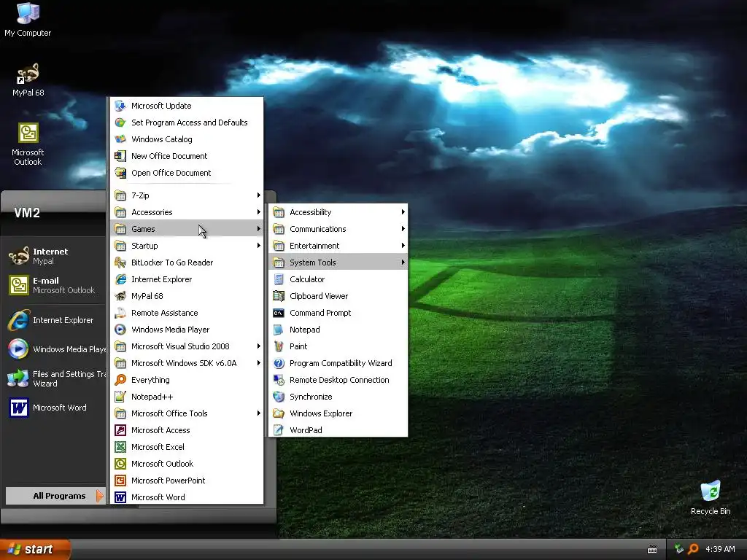Select the Recycle Bin desktop icon

coord(711,498)
